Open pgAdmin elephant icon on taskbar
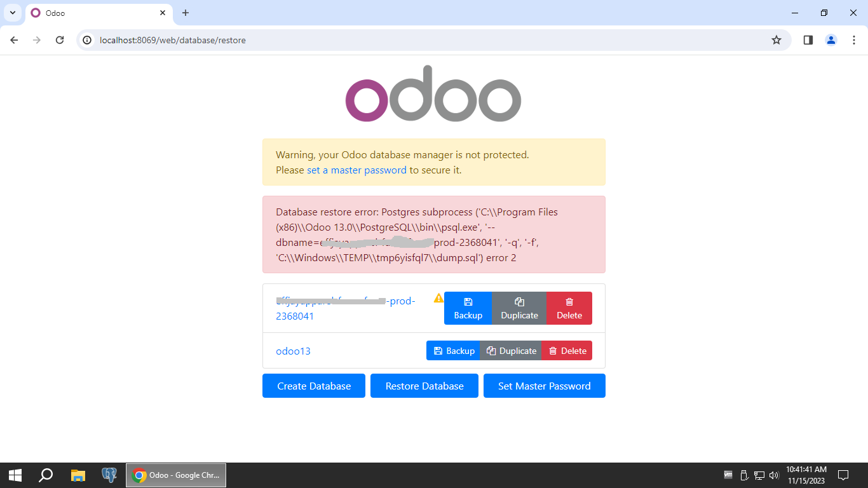Image resolution: width=868 pixels, height=488 pixels. pos(109,475)
